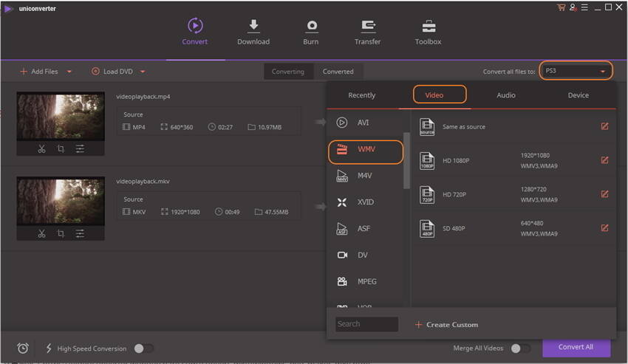Open the Toolbox section
628x364 pixels.
428,32
